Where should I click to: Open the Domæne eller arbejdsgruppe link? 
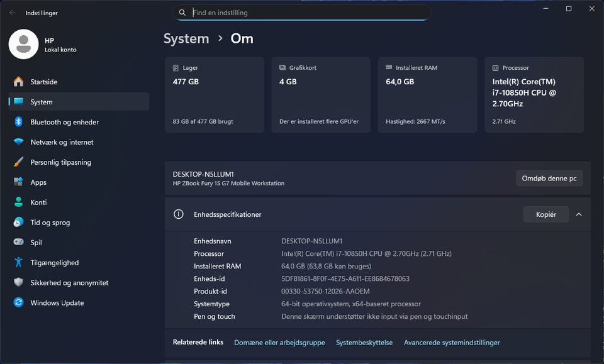(x=279, y=343)
